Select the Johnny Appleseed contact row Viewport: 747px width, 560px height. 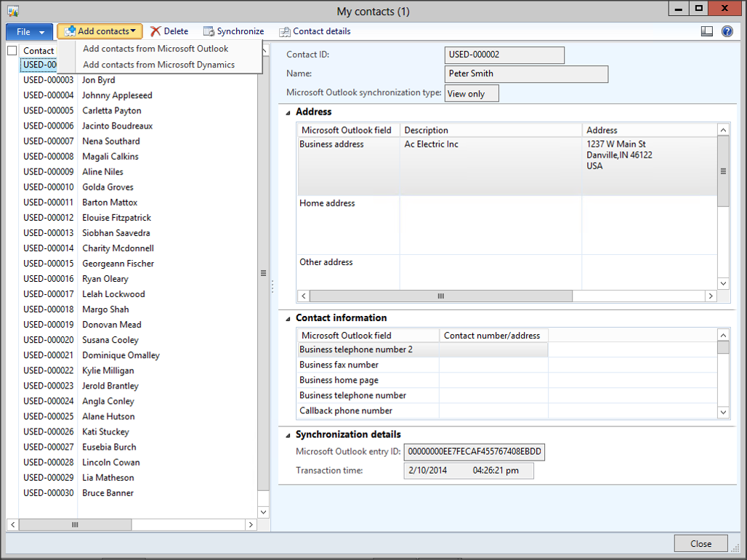pos(116,95)
